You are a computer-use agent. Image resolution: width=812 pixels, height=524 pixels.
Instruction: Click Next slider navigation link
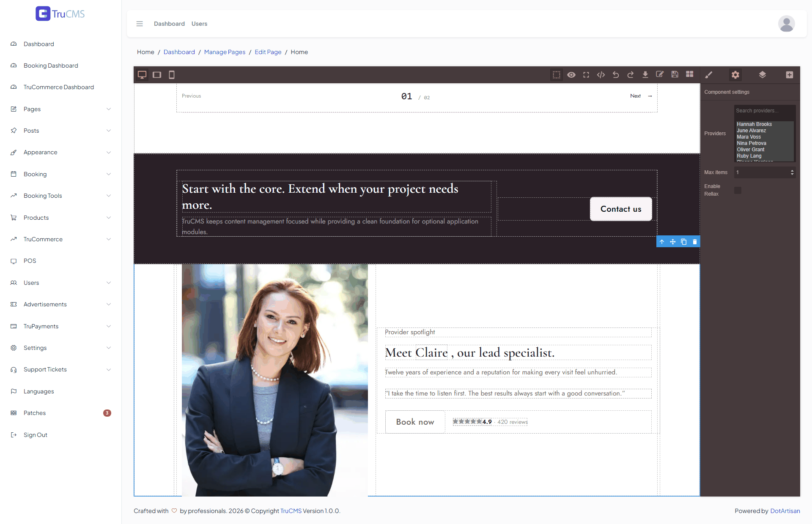(x=641, y=96)
